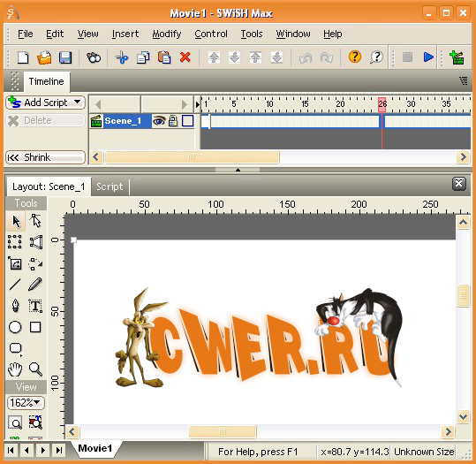Open the Modify menu
Image resolution: width=476 pixels, height=464 pixels.
point(167,34)
